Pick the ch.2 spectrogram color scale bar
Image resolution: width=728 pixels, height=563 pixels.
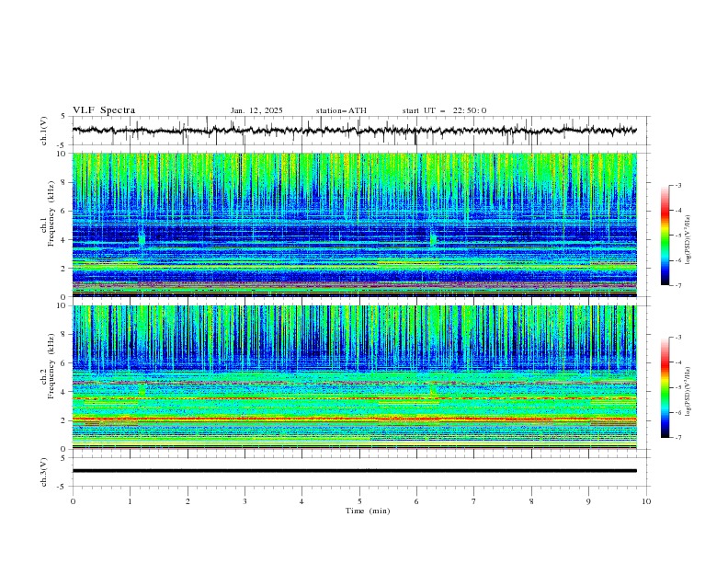coord(665,387)
